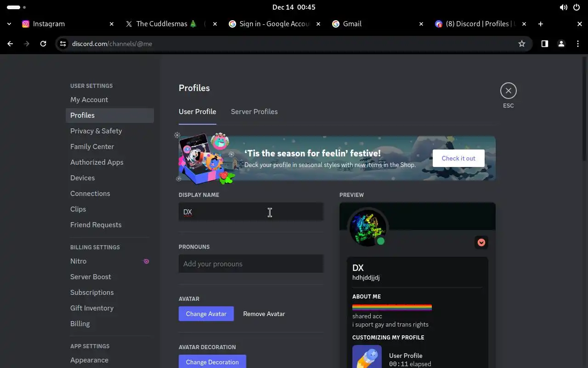Screen dimensions: 588x368
Task: Click Remove Avatar
Action: click(264, 314)
